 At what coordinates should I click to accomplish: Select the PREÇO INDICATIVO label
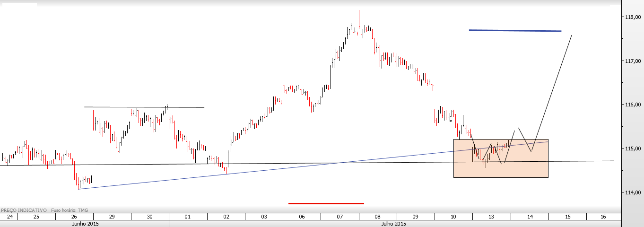(24, 210)
